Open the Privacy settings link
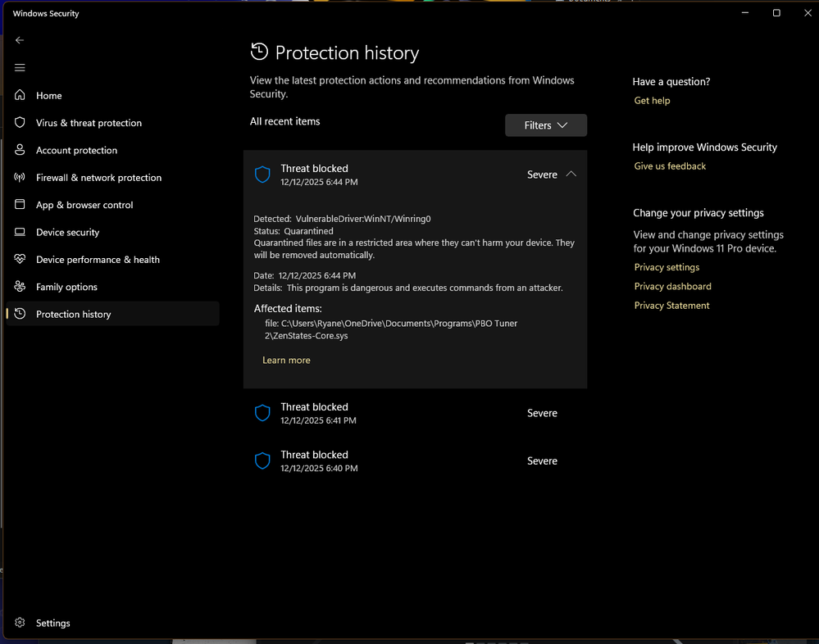 point(667,267)
